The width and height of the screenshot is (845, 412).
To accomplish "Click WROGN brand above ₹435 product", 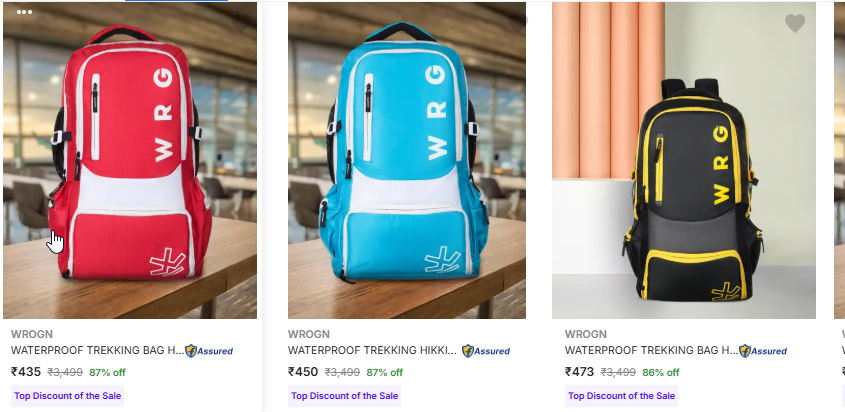I will [32, 334].
